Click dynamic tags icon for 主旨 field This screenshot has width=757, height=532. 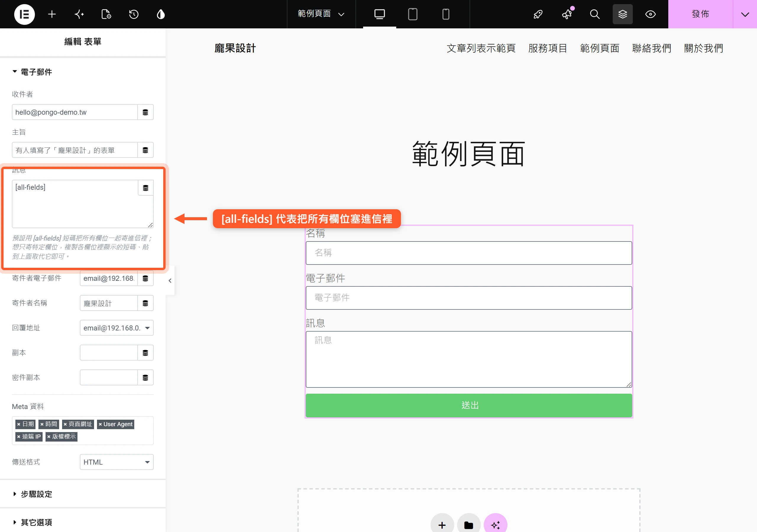[x=145, y=150]
